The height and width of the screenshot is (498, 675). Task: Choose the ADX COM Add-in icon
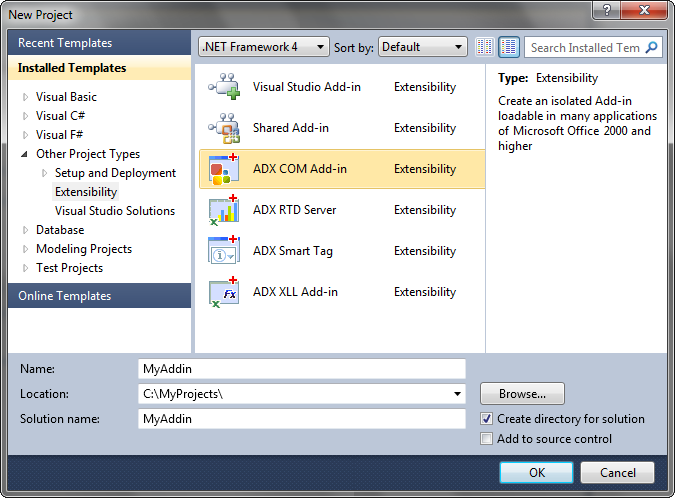pos(224,169)
